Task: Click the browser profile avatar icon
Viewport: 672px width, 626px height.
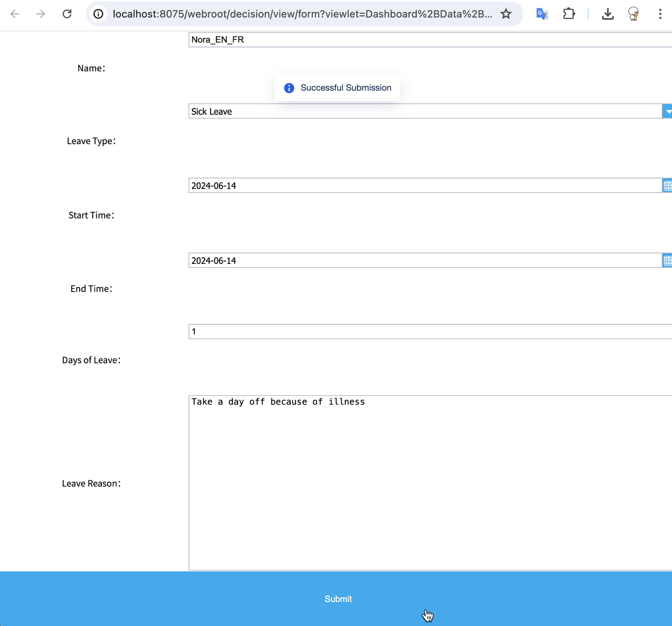Action: [x=633, y=14]
